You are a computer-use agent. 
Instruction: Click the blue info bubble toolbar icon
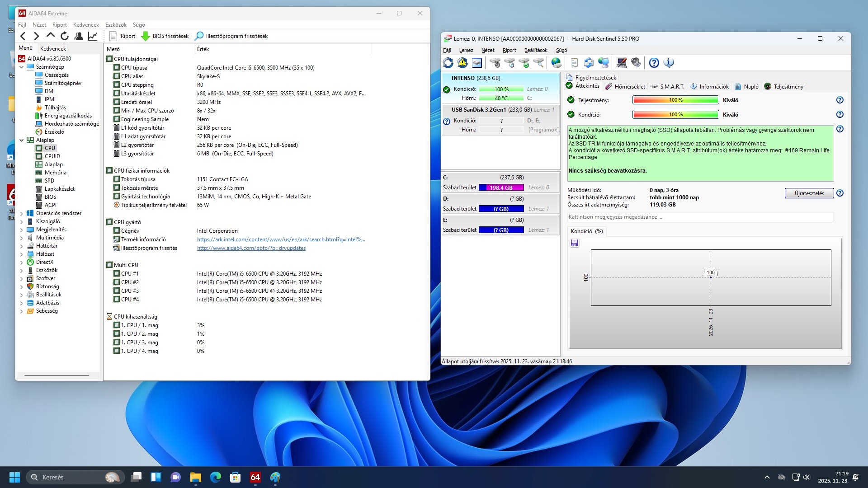click(669, 63)
